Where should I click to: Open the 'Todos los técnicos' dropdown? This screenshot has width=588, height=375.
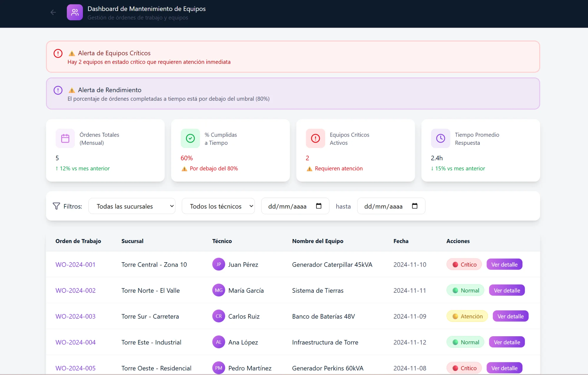218,206
